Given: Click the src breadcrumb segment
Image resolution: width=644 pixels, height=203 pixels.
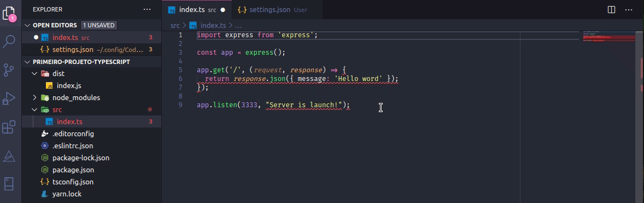Looking at the screenshot, I should point(175,25).
